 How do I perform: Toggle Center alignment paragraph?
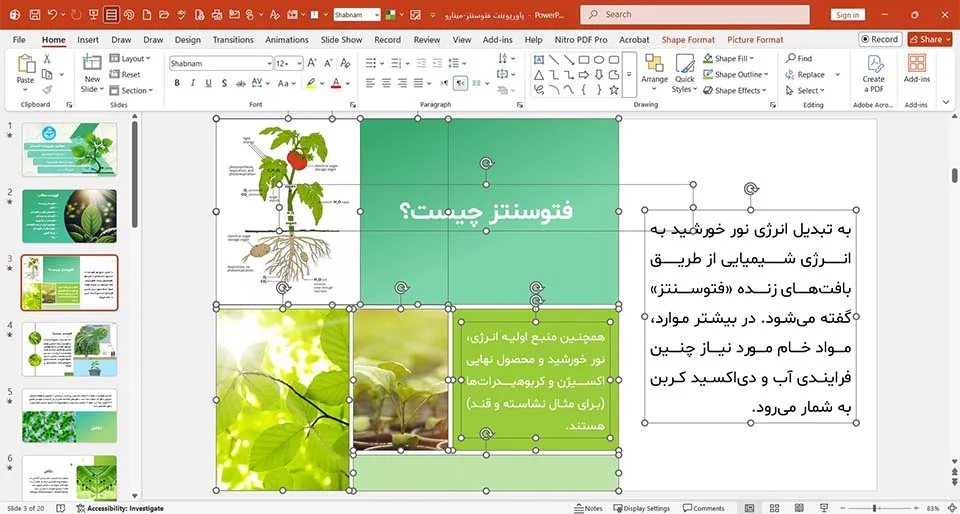386,83
